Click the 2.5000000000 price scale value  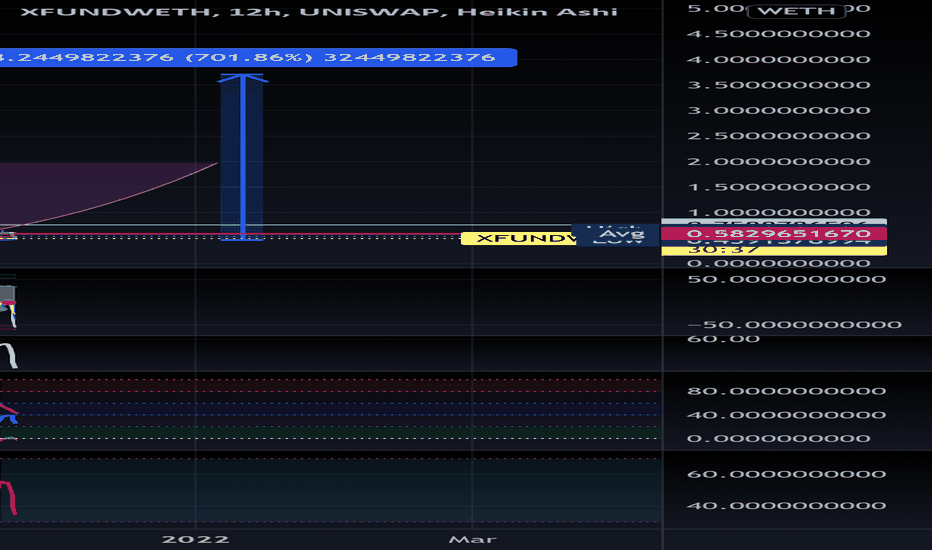point(779,136)
